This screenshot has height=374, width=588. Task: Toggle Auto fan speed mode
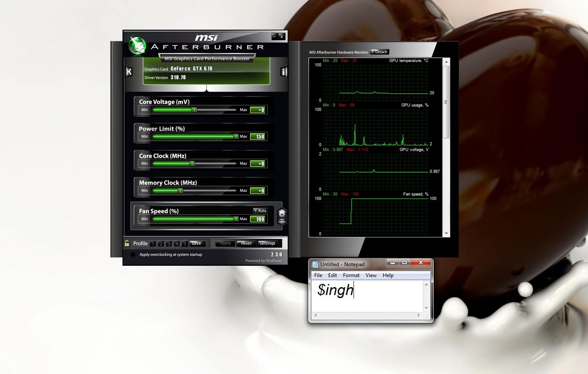point(260,210)
